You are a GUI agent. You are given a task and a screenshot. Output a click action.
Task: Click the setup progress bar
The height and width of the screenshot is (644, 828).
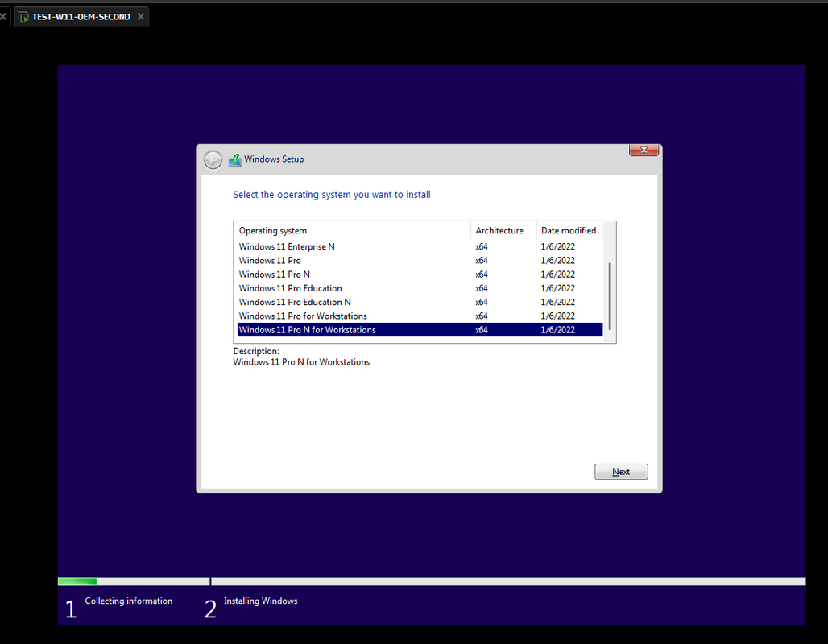click(432, 581)
